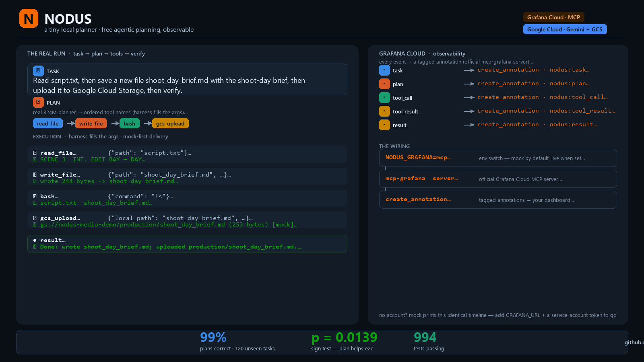Viewport: 644px width, 362px height.
Task: Click the write_file execution row icon
Action: (x=35, y=175)
